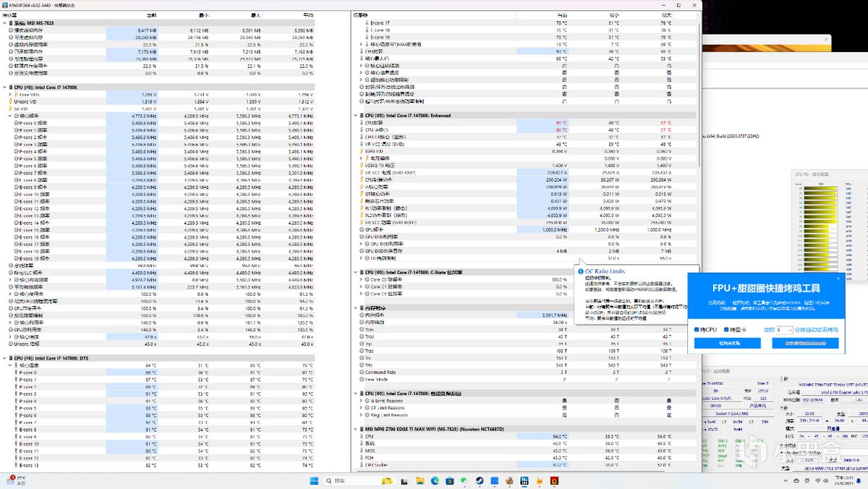Open the File Explorer icon on the taskbar
Screen dimensions: 868x489
(x=422, y=480)
